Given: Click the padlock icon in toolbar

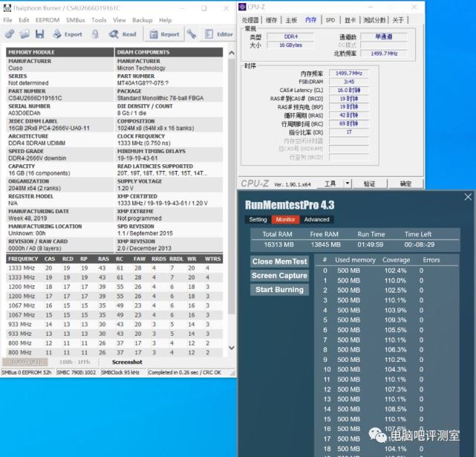Looking at the screenshot, I should pyautogui.click(x=95, y=34).
